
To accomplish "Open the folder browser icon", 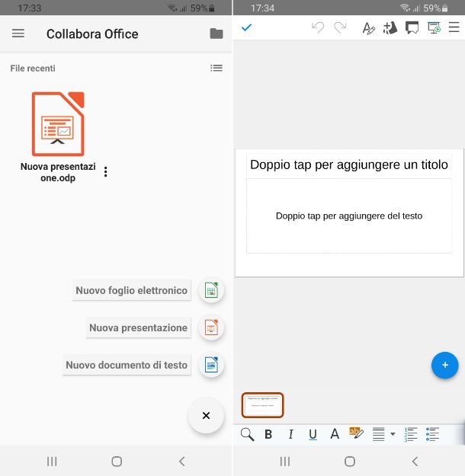I will coord(216,34).
